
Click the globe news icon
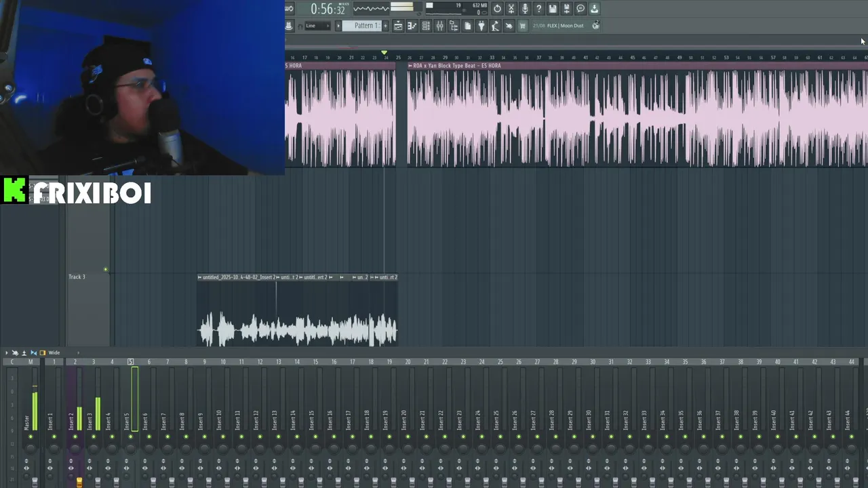point(596,26)
